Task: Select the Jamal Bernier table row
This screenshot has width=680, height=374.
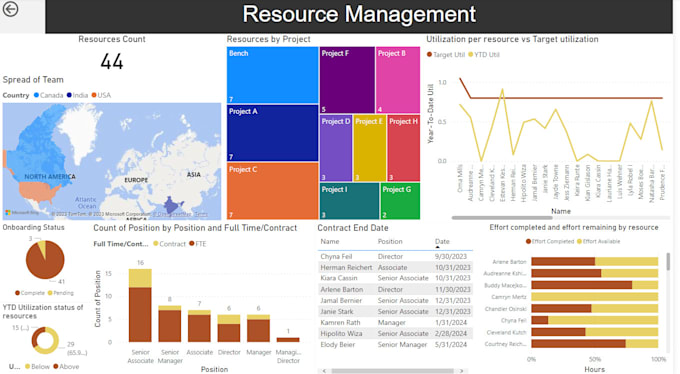Action: coord(395,300)
